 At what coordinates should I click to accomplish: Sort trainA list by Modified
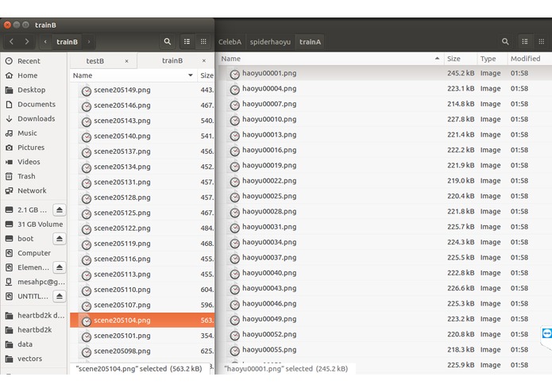coord(530,59)
